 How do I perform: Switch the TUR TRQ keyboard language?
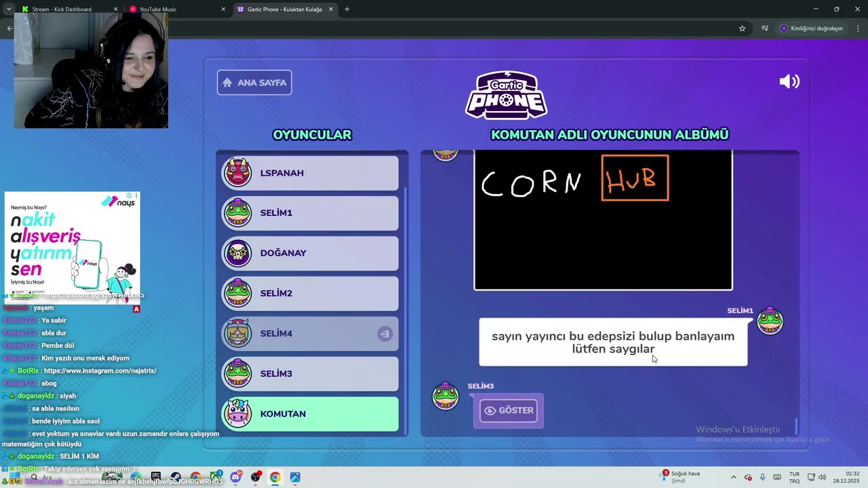click(x=794, y=477)
